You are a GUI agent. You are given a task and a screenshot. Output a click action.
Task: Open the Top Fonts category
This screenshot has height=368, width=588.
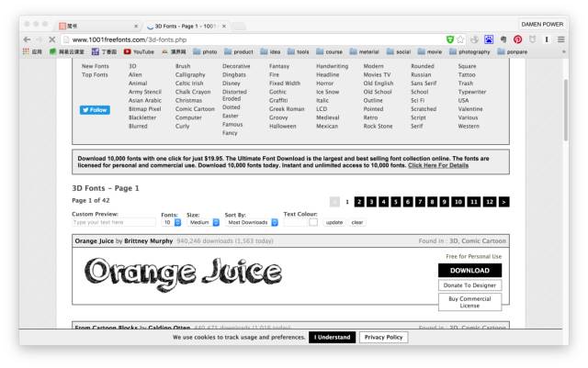[95, 74]
